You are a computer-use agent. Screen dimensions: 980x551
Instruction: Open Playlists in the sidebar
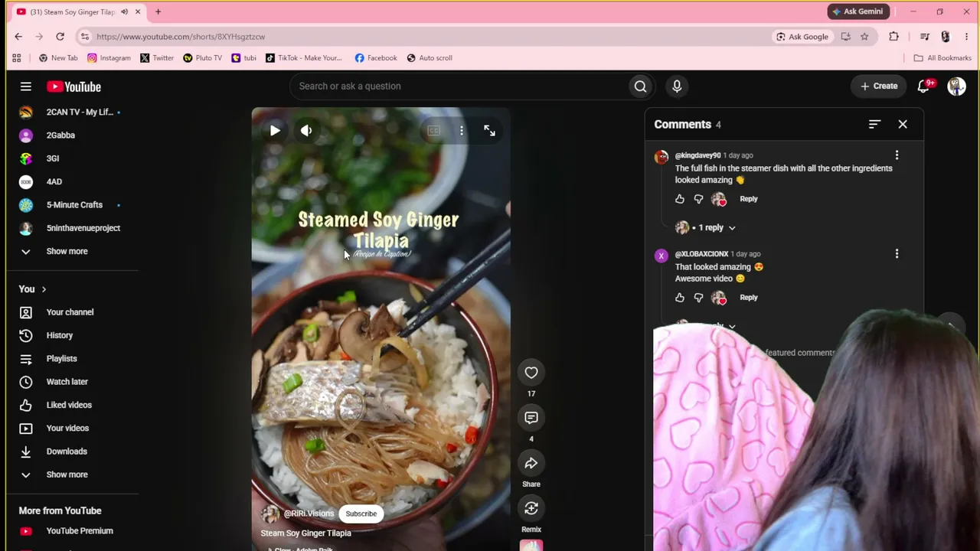[x=62, y=358]
